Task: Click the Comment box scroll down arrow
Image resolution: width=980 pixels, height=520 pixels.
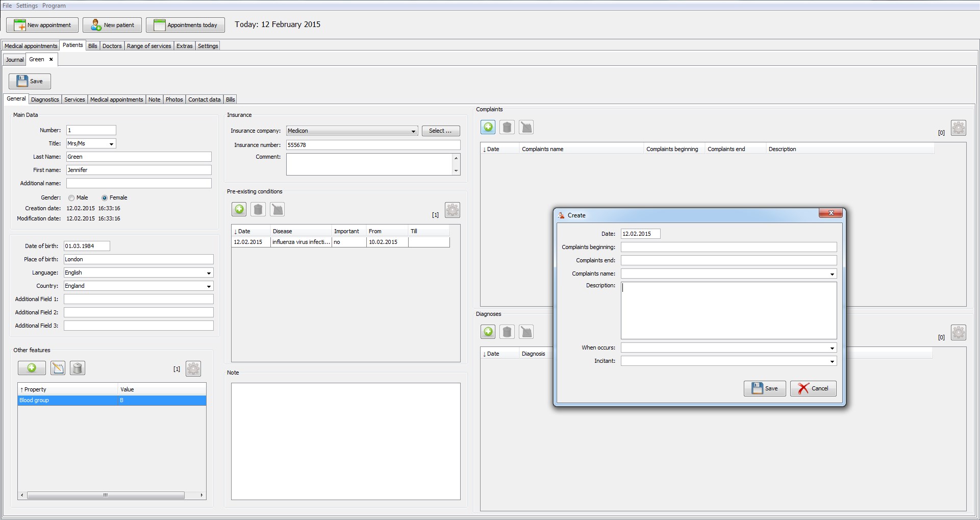Action: (456, 171)
